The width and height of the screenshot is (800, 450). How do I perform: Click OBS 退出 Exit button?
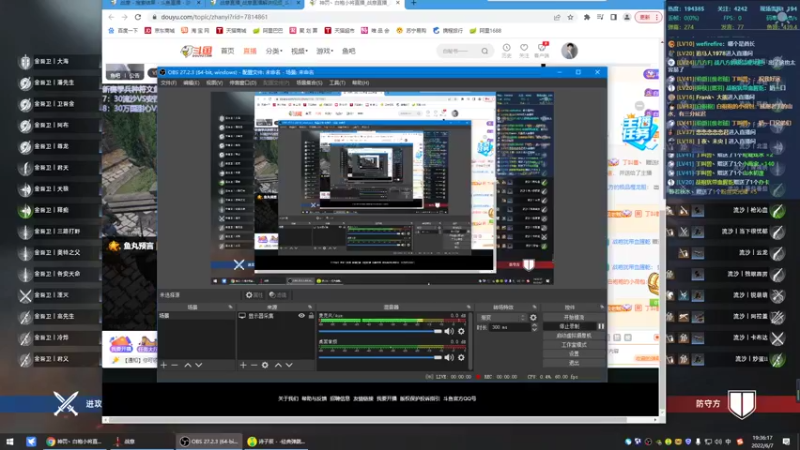574,363
